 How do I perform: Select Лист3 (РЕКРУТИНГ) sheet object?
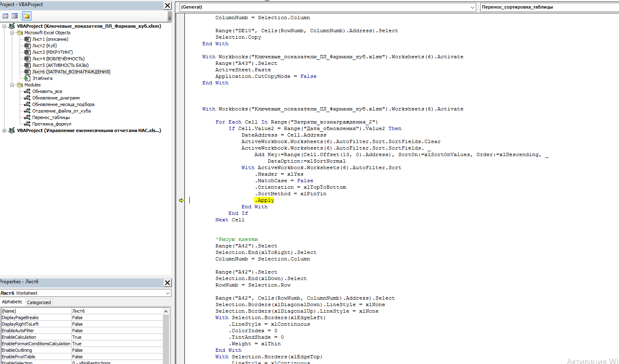point(52,52)
